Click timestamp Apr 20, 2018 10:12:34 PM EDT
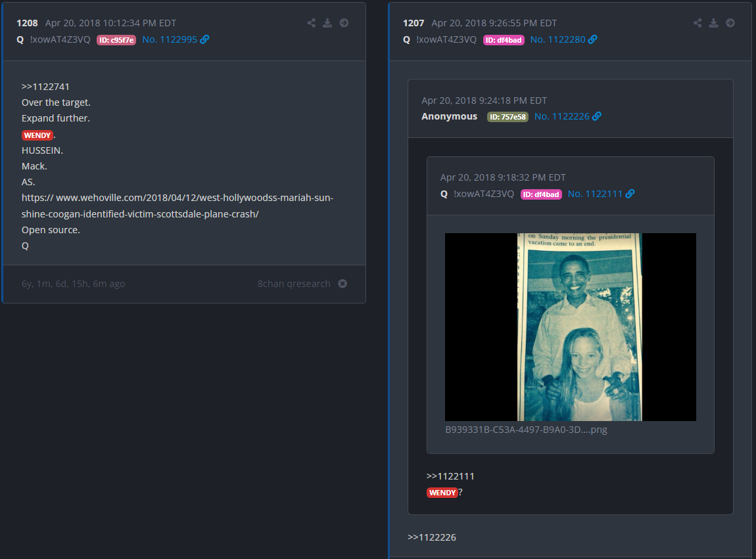This screenshot has height=559, width=756. [110, 23]
